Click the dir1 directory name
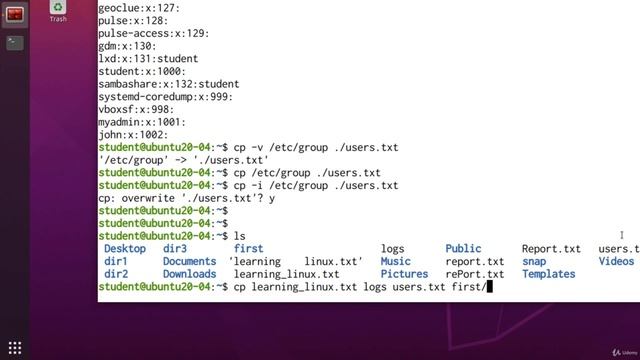 coord(116,261)
